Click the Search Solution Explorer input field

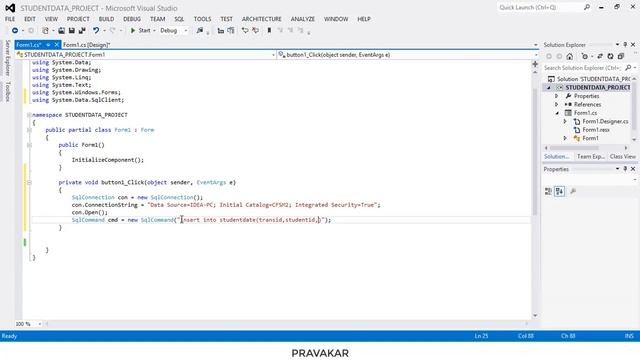pos(583,68)
